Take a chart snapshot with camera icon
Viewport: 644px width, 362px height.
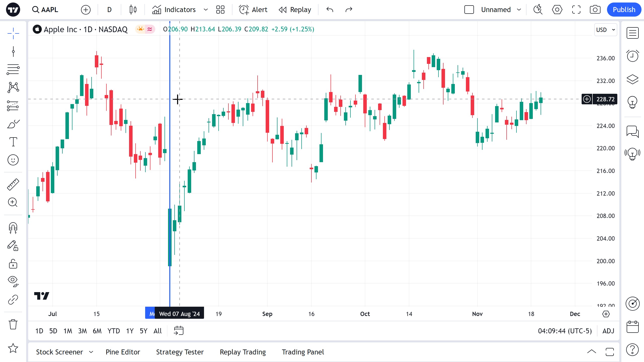pos(595,10)
